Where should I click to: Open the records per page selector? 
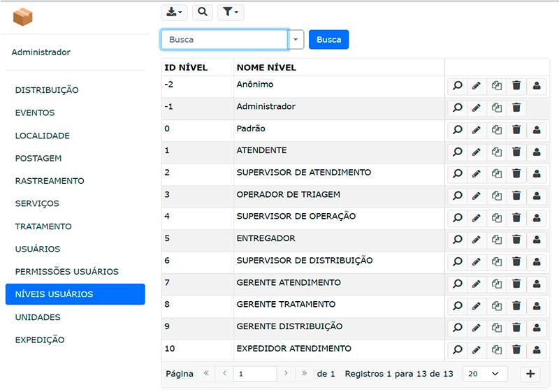coord(485,374)
